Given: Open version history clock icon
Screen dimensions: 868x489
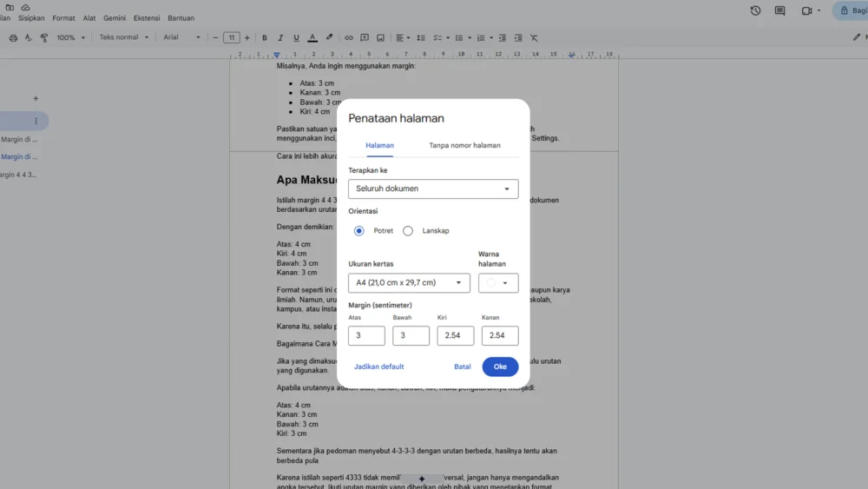Looking at the screenshot, I should [x=755, y=10].
